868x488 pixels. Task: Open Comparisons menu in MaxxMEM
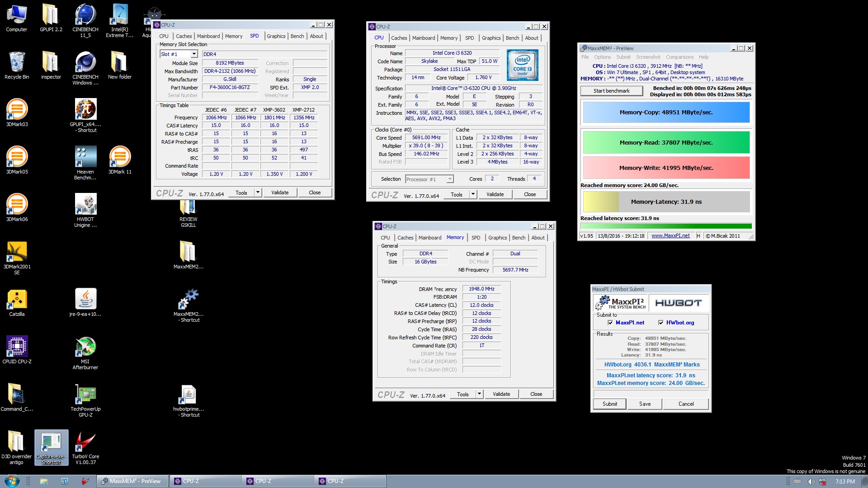pyautogui.click(x=679, y=57)
